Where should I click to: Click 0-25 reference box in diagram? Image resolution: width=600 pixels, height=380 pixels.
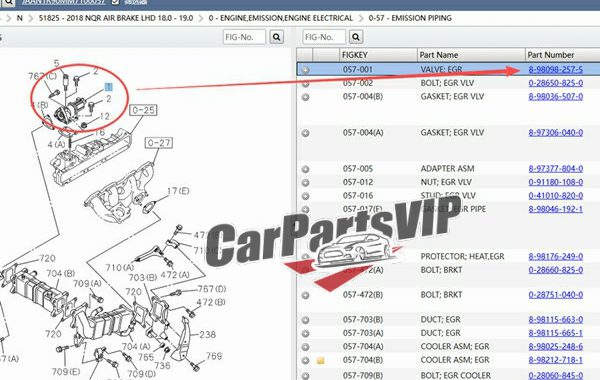[143, 110]
